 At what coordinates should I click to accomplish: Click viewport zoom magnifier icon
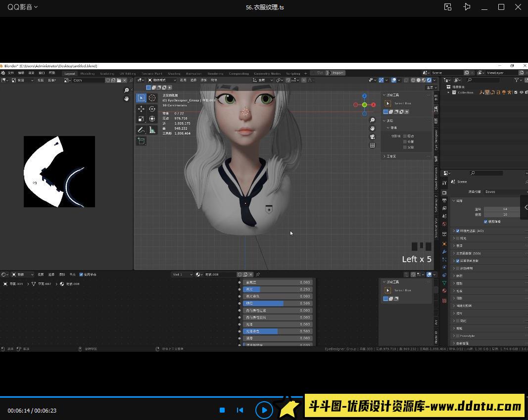point(372,120)
